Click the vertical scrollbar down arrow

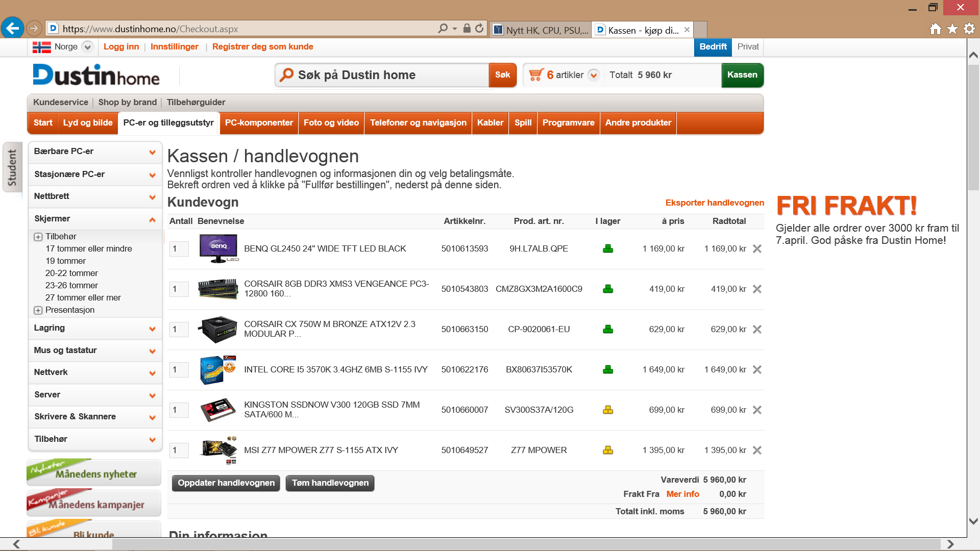point(973,521)
